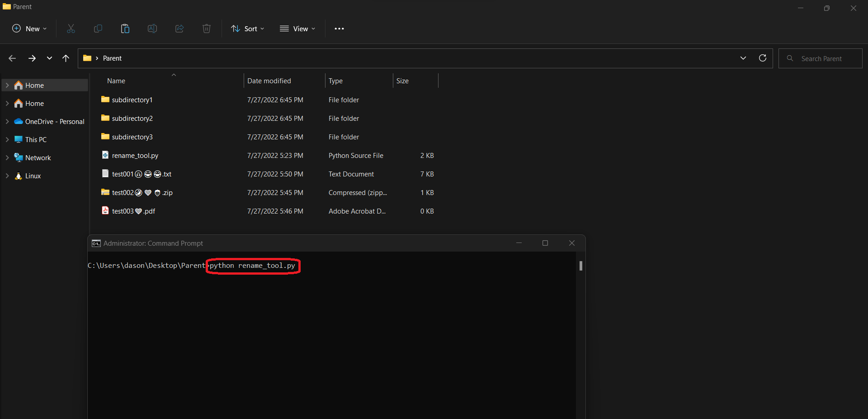Viewport: 868px width, 419px height.
Task: Click the Search Parent field
Action: (821, 58)
